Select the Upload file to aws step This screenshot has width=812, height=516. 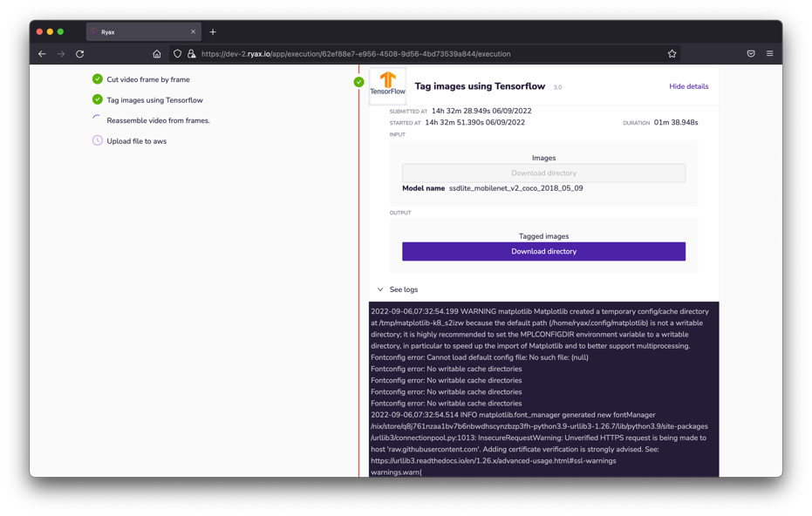tap(137, 141)
